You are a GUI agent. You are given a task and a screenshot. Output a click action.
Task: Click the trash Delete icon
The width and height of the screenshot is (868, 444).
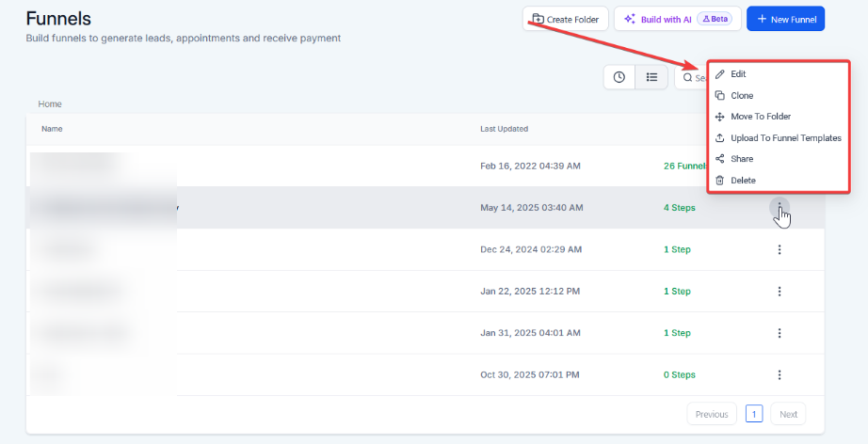coord(720,181)
